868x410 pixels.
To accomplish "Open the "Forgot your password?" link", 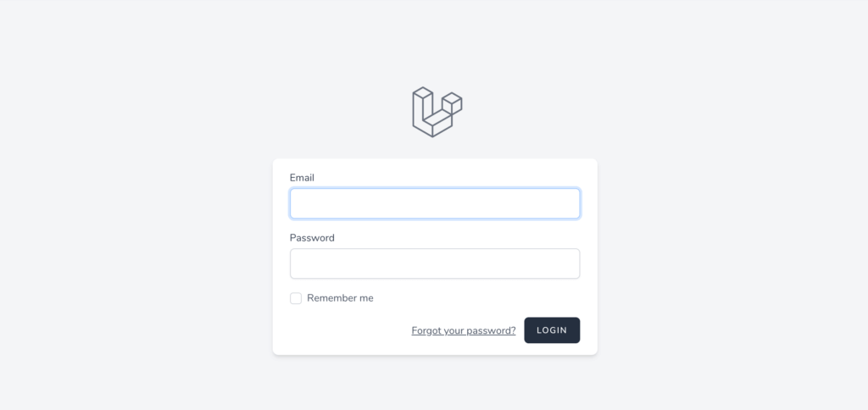I will click(x=464, y=330).
